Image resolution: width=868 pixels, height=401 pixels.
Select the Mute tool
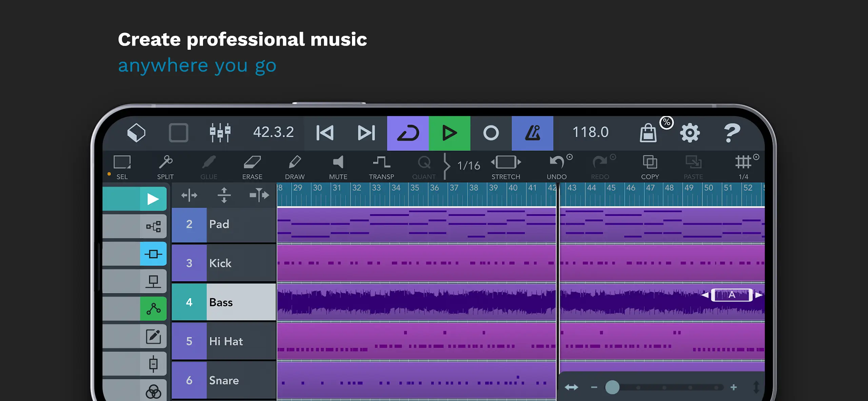[x=338, y=166]
